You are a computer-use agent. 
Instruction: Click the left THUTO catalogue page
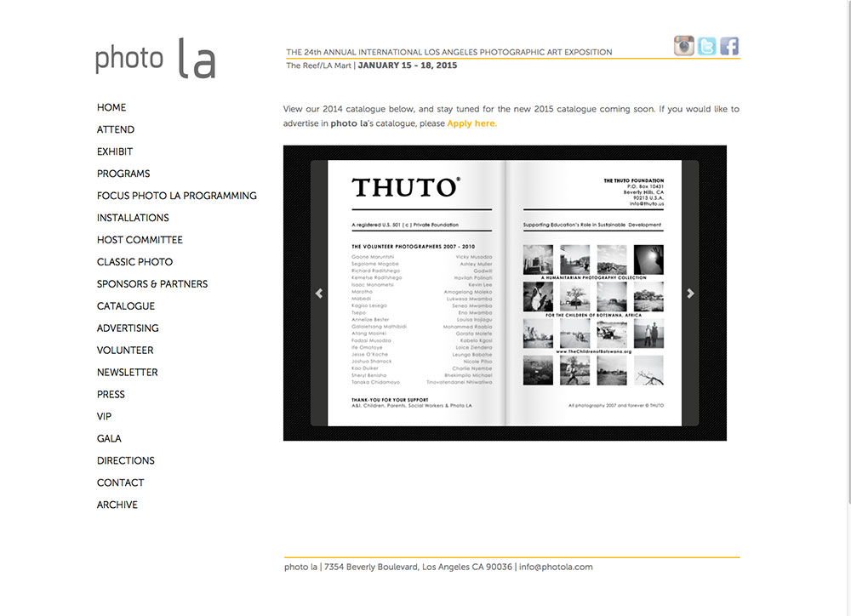pos(417,294)
